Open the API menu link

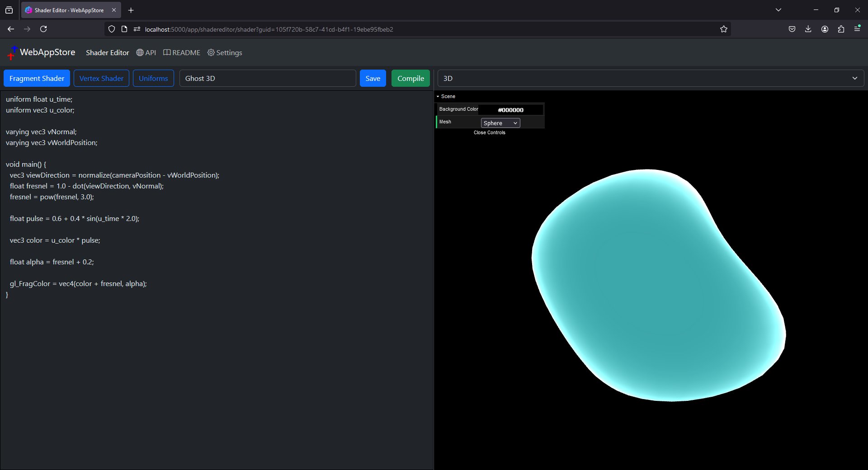(x=146, y=53)
